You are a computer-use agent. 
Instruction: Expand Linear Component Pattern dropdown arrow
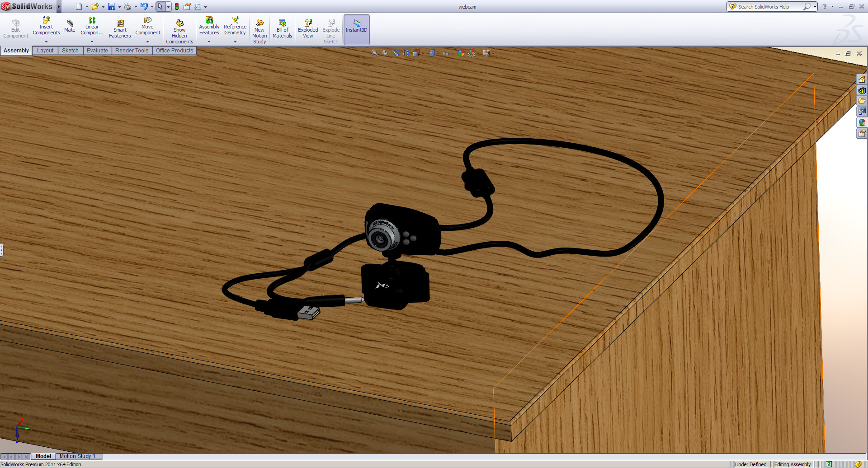pyautogui.click(x=92, y=42)
